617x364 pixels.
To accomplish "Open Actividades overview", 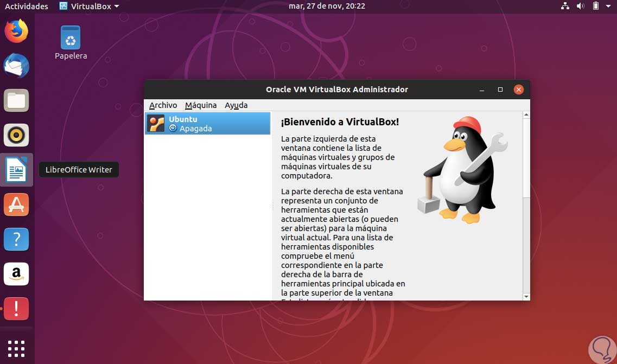I will [x=27, y=6].
